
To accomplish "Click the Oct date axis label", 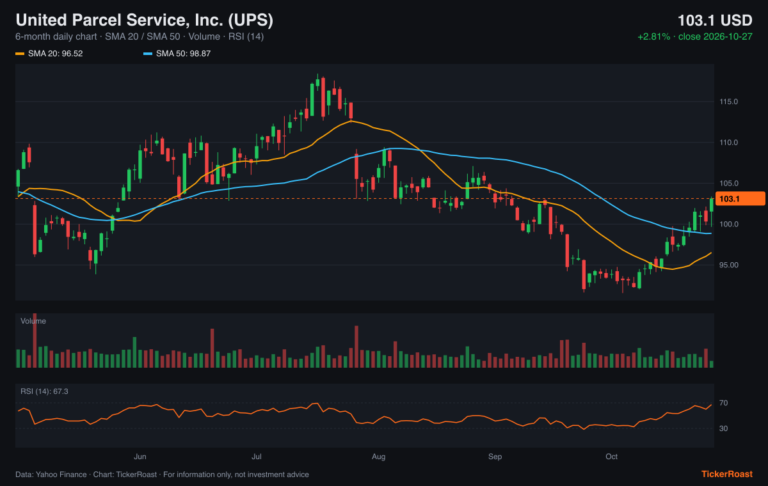I will click(611, 456).
